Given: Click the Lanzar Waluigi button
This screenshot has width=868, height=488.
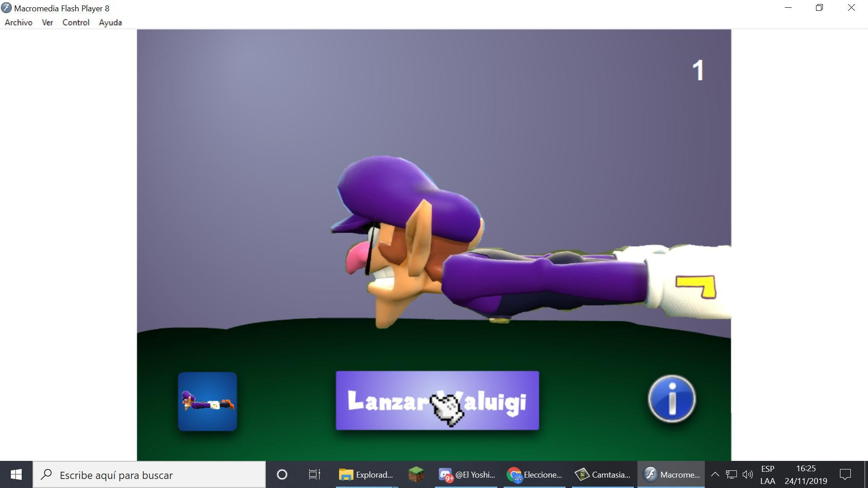Looking at the screenshot, I should pyautogui.click(x=437, y=400).
